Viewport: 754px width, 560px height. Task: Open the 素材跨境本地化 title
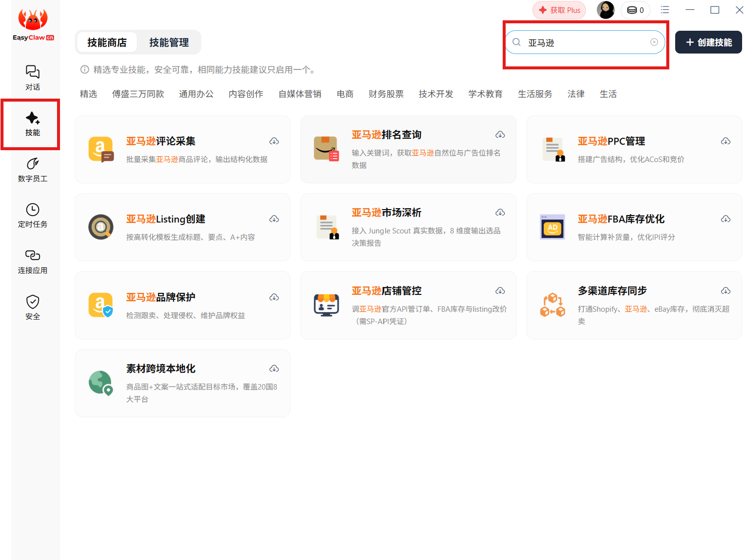[161, 369]
